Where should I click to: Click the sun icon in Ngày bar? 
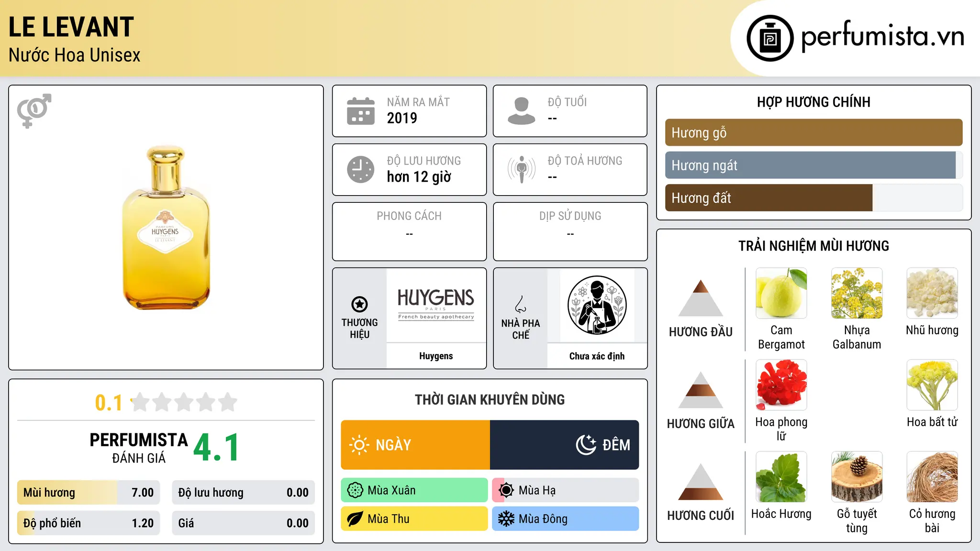click(x=359, y=445)
